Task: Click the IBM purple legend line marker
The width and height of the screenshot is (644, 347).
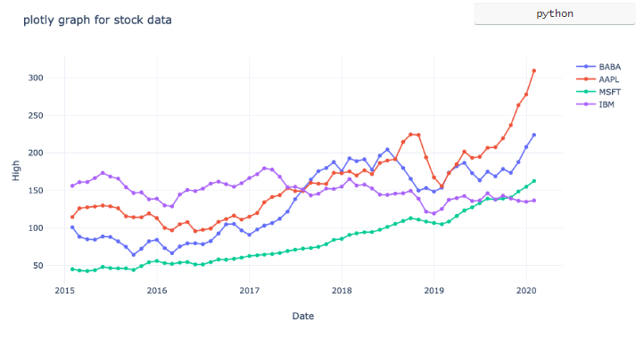Action: [x=586, y=104]
